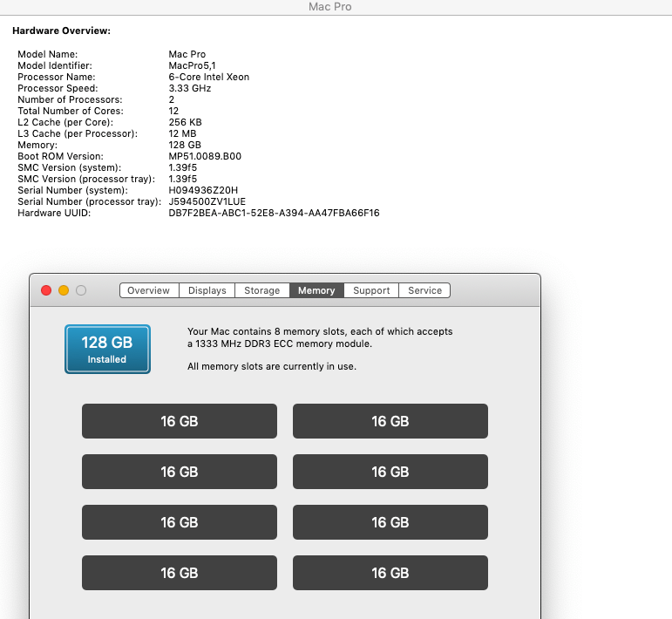Click the Hardware UUID value
672x619 pixels.
coord(274,213)
